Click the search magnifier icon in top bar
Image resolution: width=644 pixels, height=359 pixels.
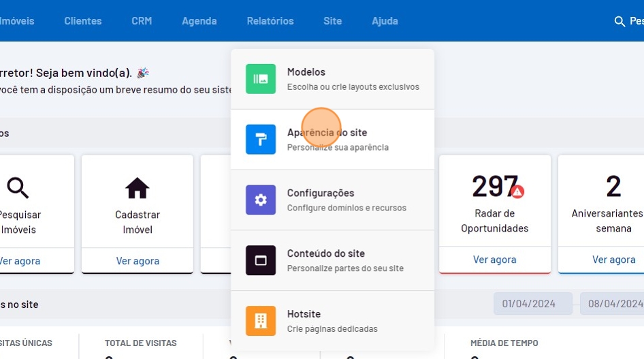pos(619,22)
